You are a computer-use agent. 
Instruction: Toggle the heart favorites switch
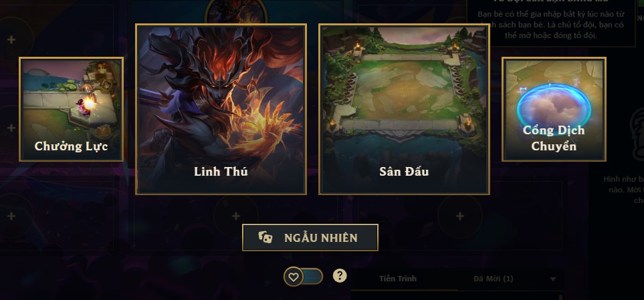(x=303, y=277)
